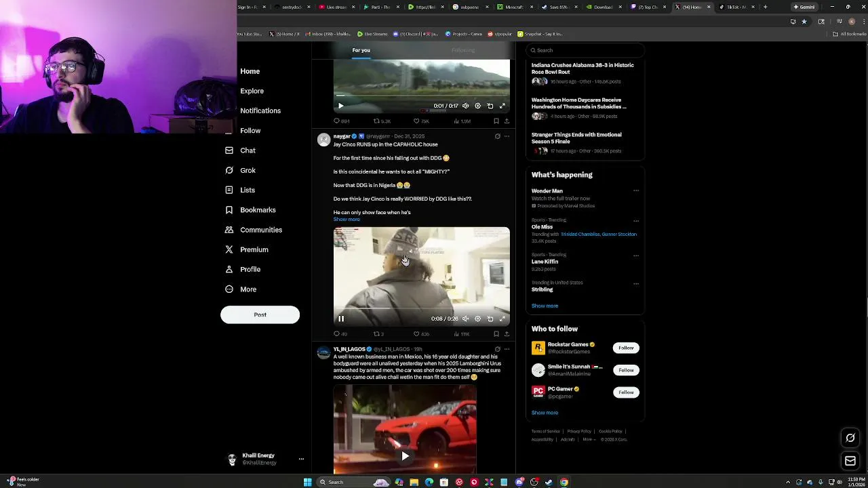Open replies on the 884-reply post
868x488 pixels.
(x=341, y=121)
